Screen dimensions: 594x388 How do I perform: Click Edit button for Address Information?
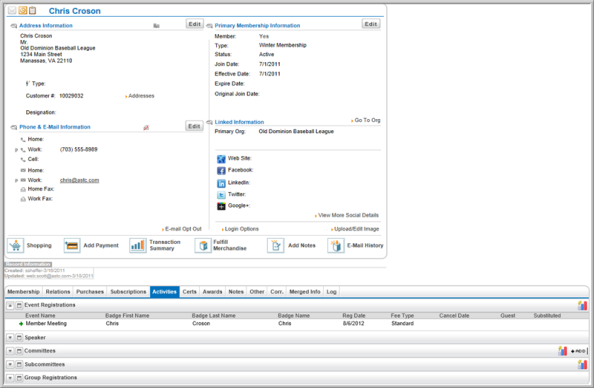pyautogui.click(x=195, y=24)
